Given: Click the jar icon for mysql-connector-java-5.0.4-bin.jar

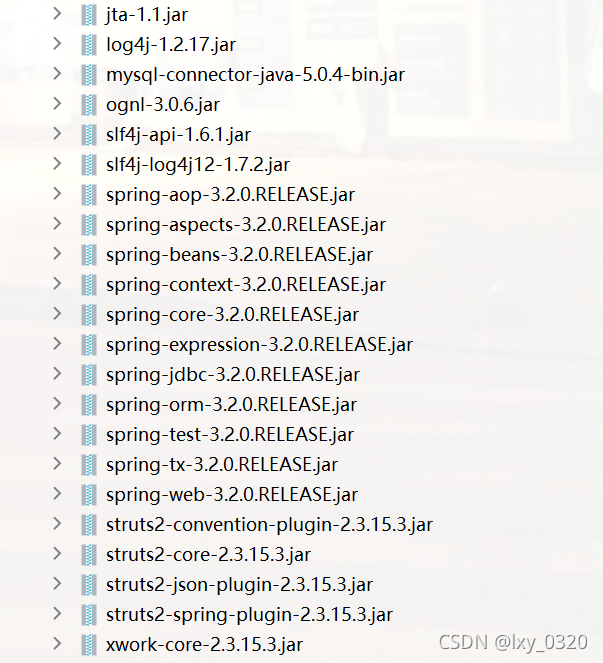Looking at the screenshot, I should [x=89, y=75].
